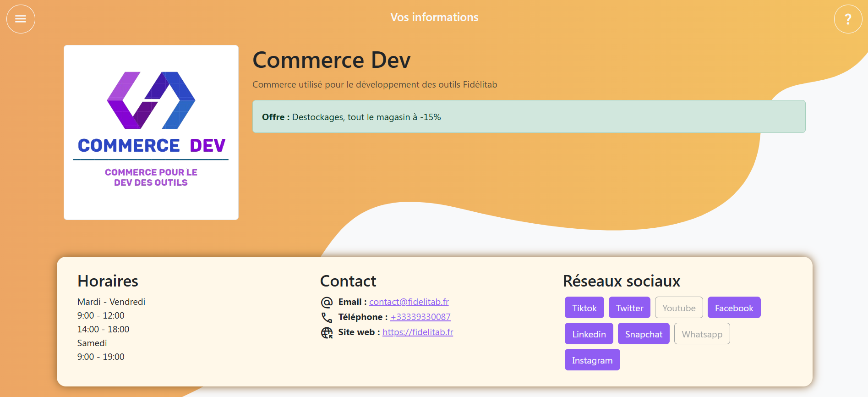
Task: Click the help question mark icon
Action: click(848, 19)
